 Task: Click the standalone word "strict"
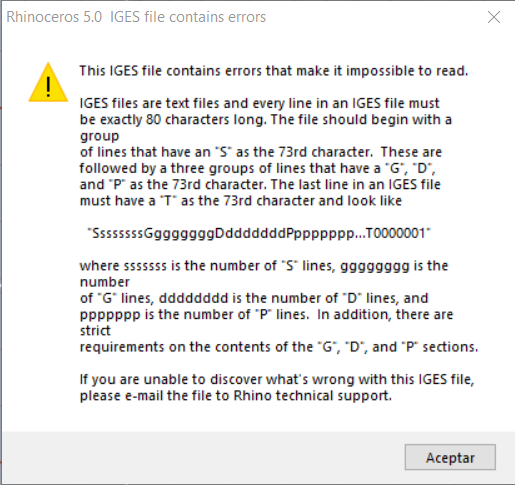tap(95, 331)
